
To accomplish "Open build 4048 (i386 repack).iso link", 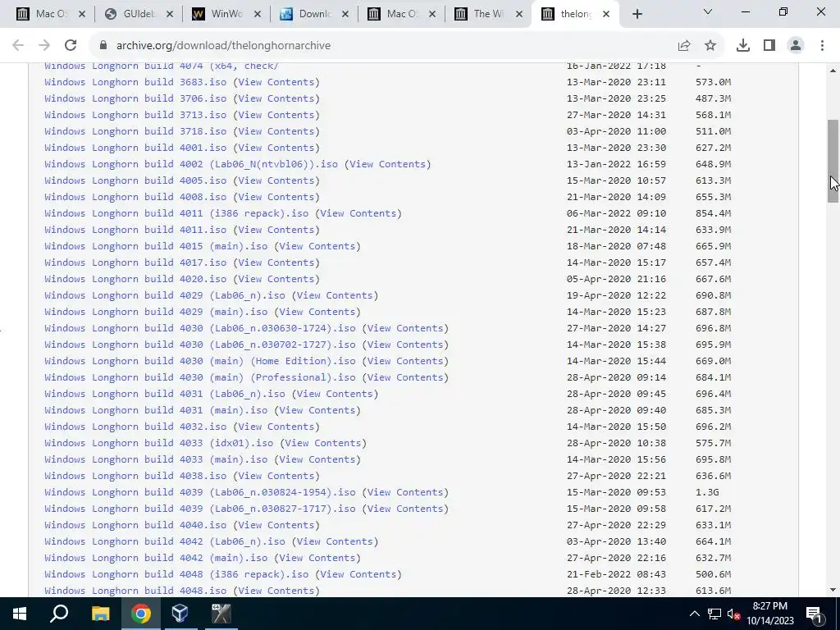I will point(177,574).
